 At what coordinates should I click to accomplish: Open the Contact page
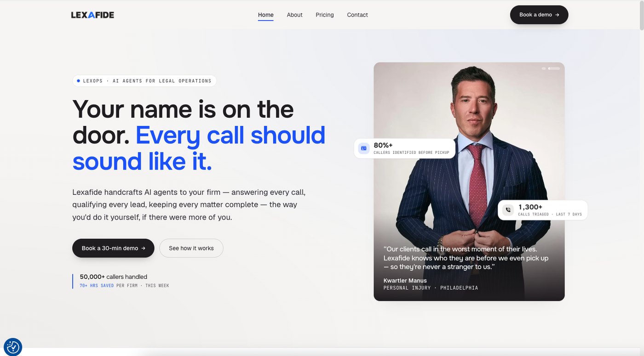[x=357, y=15]
